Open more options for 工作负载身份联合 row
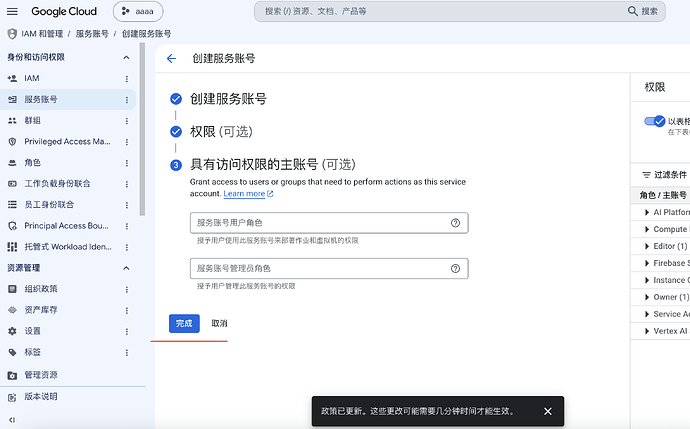 (127, 184)
